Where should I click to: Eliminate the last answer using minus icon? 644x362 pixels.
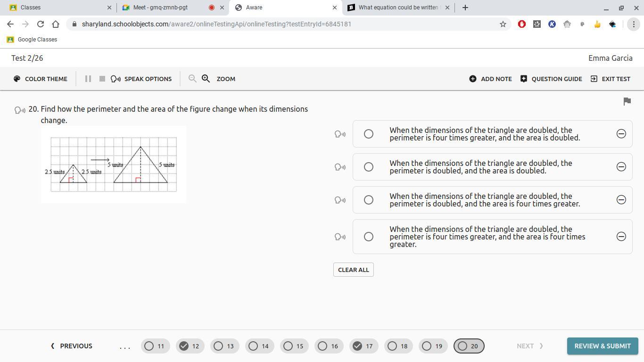click(621, 237)
